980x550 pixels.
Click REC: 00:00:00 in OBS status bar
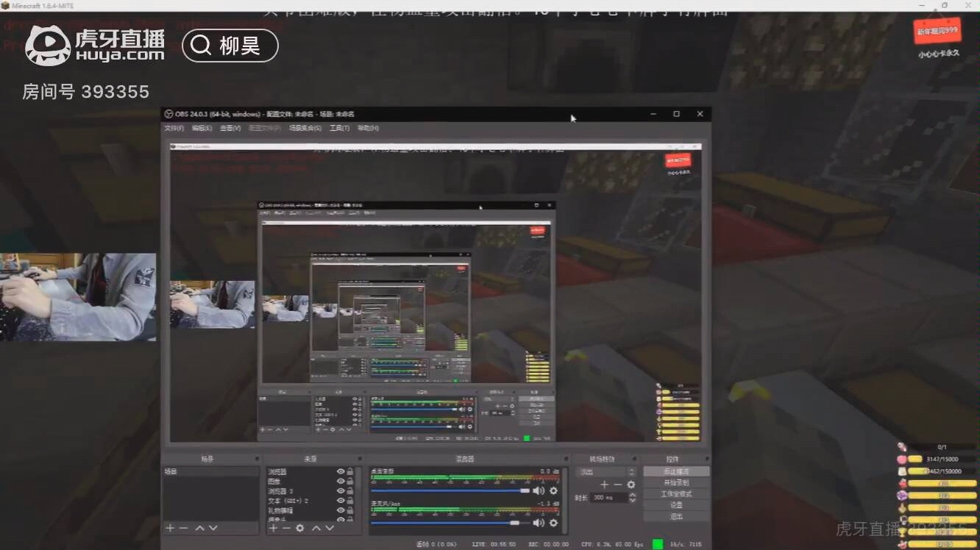click(x=549, y=544)
